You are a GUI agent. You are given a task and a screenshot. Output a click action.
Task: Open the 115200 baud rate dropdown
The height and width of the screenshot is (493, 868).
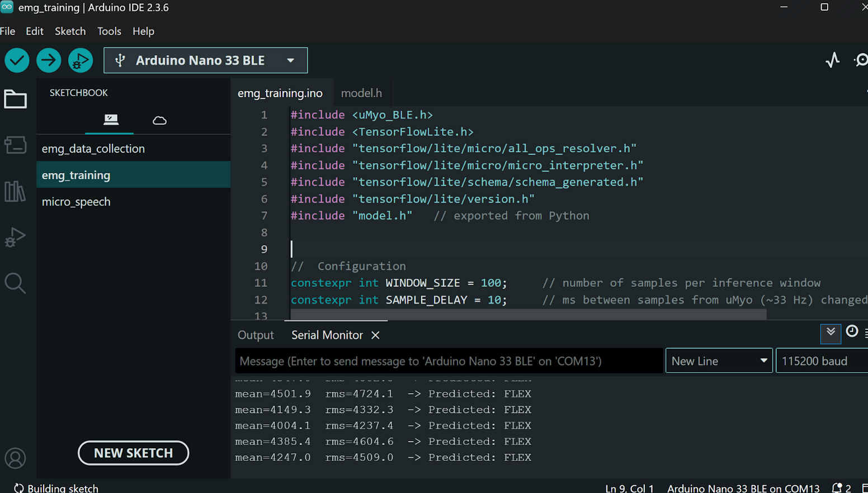click(x=822, y=361)
